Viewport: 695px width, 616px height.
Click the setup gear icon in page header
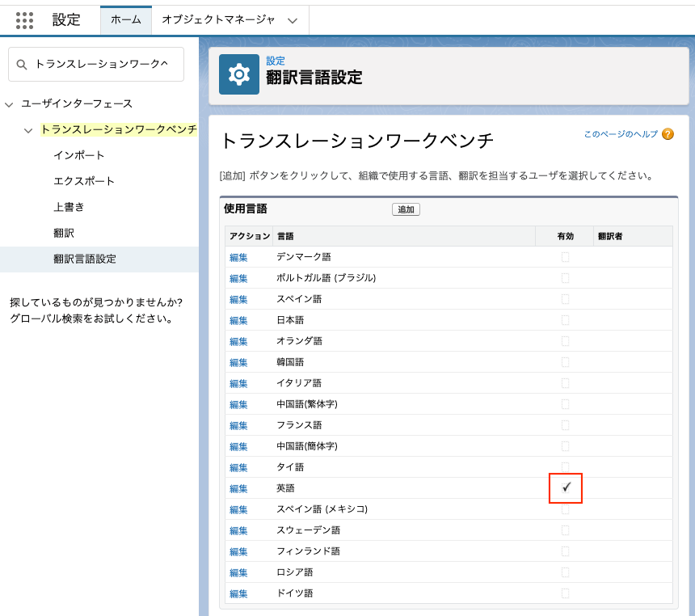[x=239, y=74]
